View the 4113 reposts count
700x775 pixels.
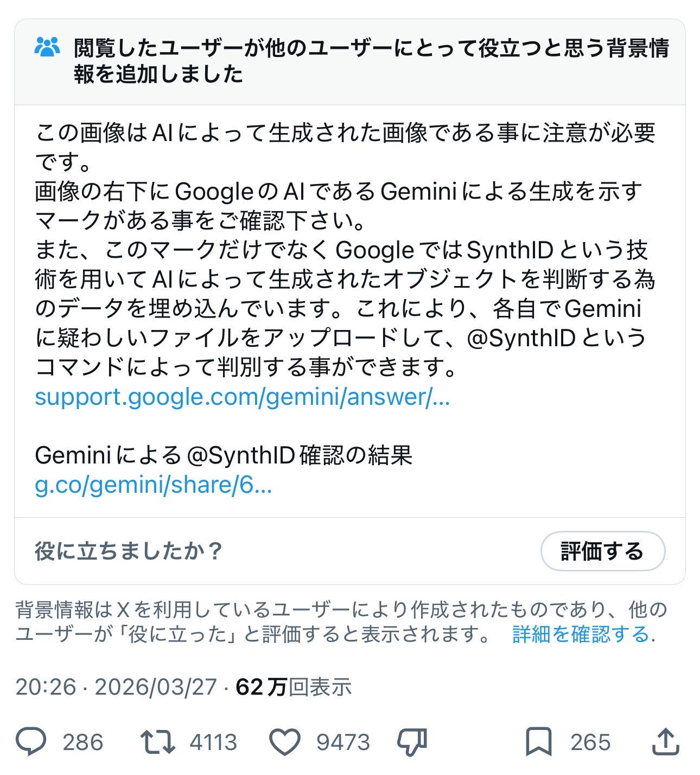point(213,742)
